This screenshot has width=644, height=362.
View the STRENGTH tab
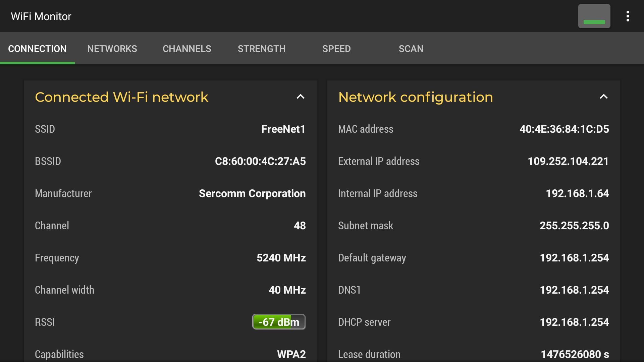tap(262, 49)
